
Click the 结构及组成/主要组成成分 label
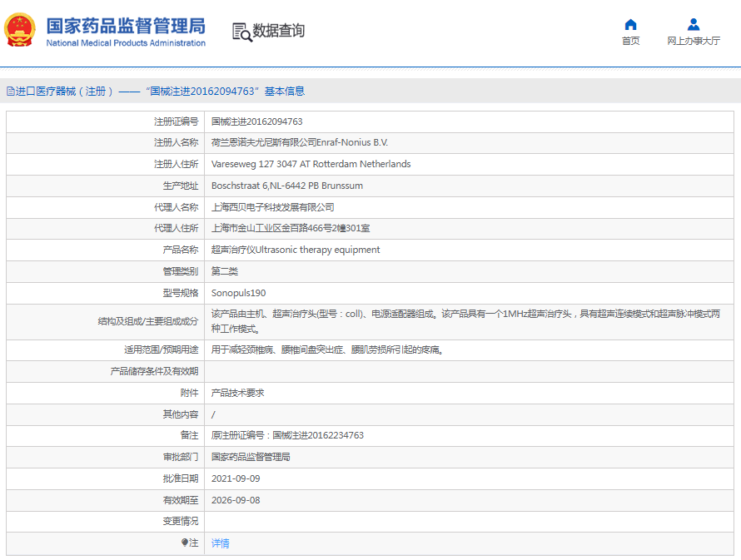click(x=148, y=321)
